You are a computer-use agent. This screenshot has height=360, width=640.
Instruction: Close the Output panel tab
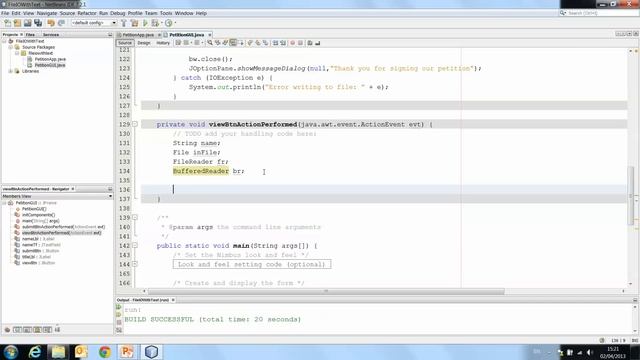click(x=173, y=300)
